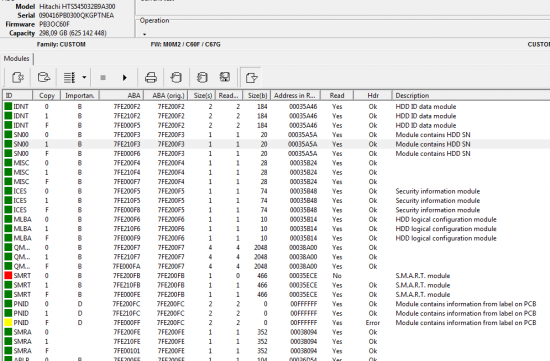
Task: Click the printer icon
Action: click(x=151, y=78)
